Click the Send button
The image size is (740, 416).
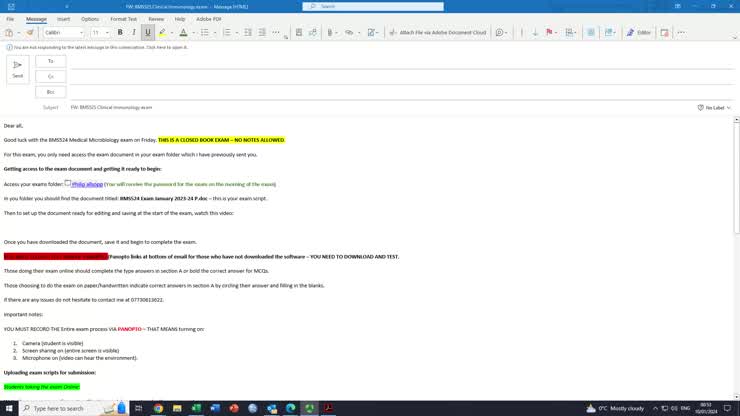[x=17, y=70]
